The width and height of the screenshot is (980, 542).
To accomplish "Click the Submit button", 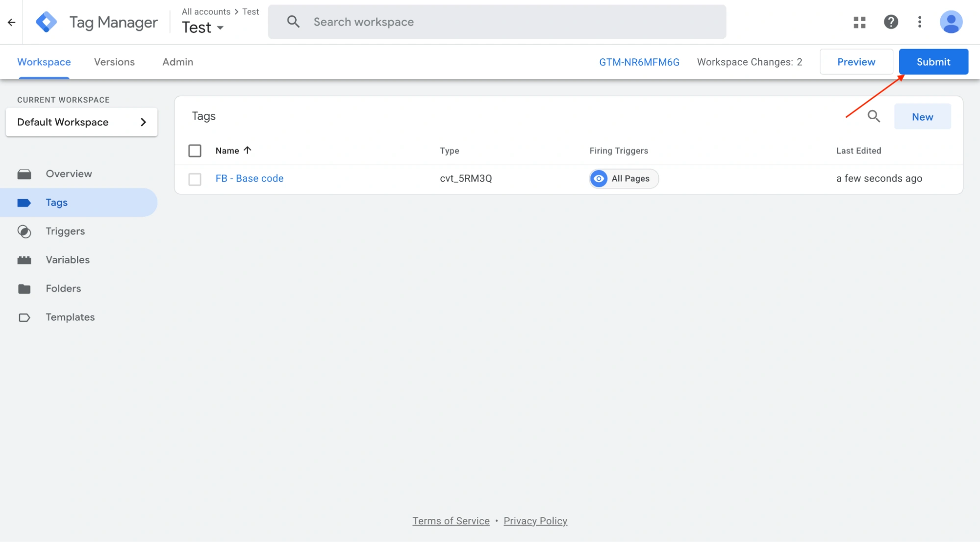I will click(x=933, y=62).
